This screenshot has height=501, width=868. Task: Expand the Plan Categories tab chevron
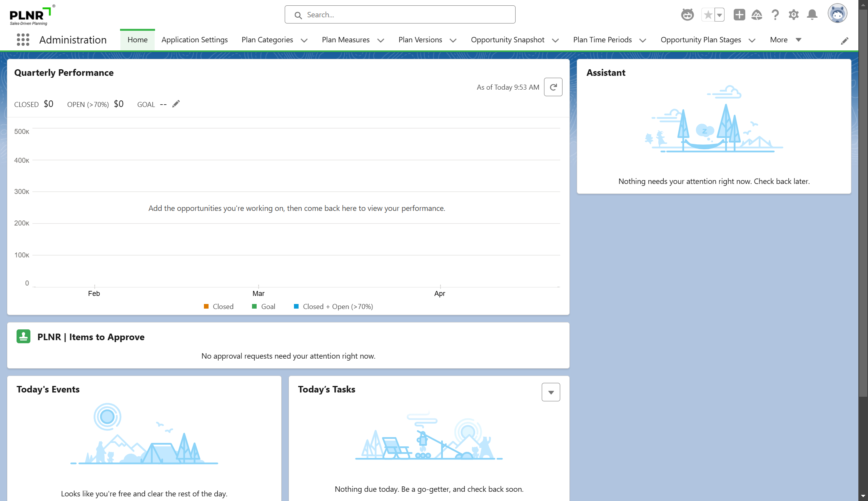point(304,40)
